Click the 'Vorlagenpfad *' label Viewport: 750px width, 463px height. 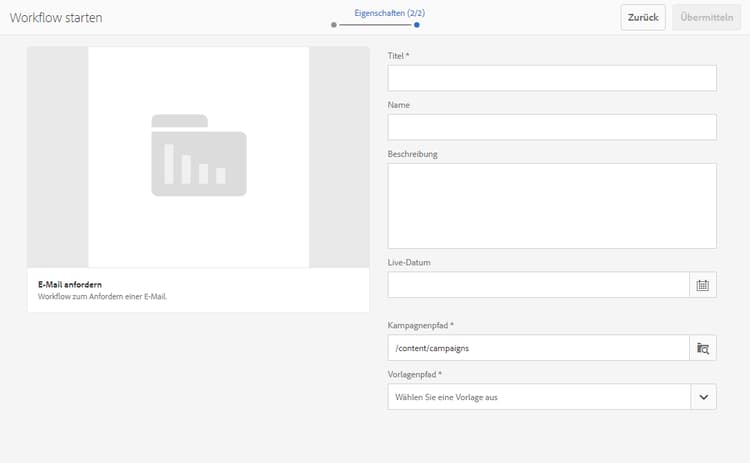click(415, 375)
